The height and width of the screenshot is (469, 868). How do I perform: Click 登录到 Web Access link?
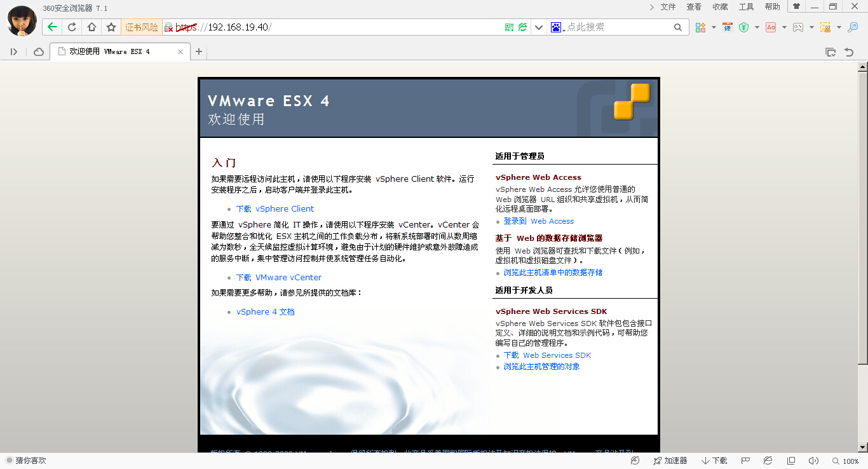[x=539, y=221]
